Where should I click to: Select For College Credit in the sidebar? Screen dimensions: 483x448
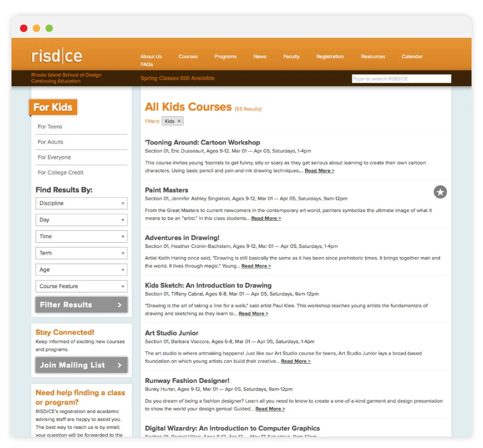tap(61, 173)
